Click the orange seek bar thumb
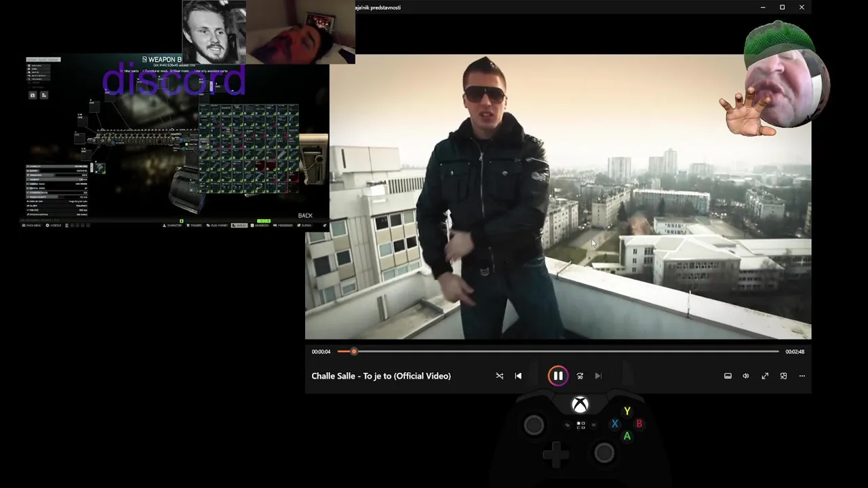Screen dimensions: 868x488 353,351
